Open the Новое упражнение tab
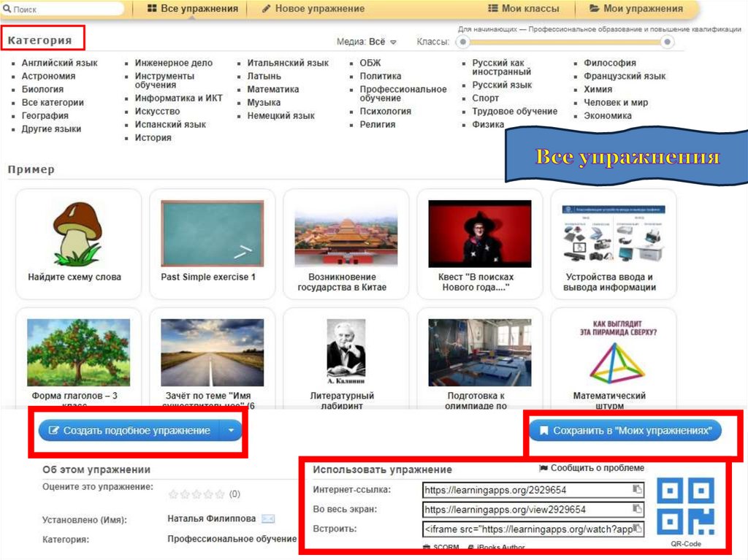The width and height of the screenshot is (748, 560). pos(313,9)
